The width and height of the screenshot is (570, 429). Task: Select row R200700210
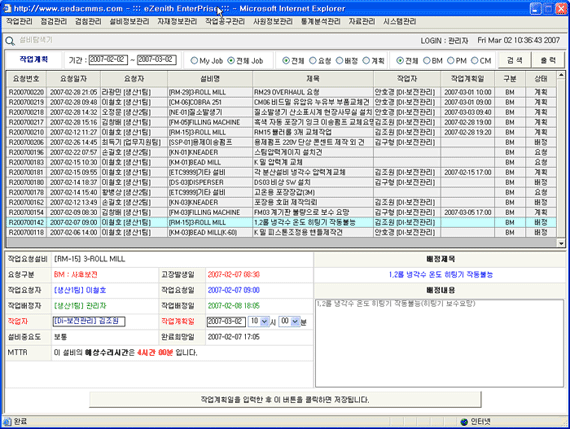(282, 132)
